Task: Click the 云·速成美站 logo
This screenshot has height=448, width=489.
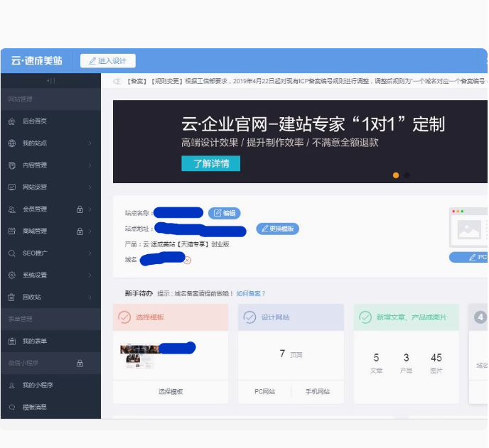Action: pyautogui.click(x=37, y=60)
